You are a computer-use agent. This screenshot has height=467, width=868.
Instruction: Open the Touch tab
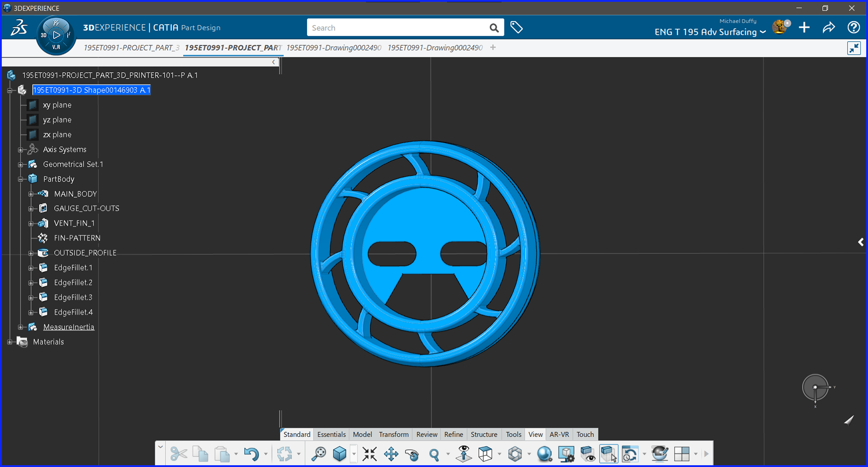tap(585, 434)
